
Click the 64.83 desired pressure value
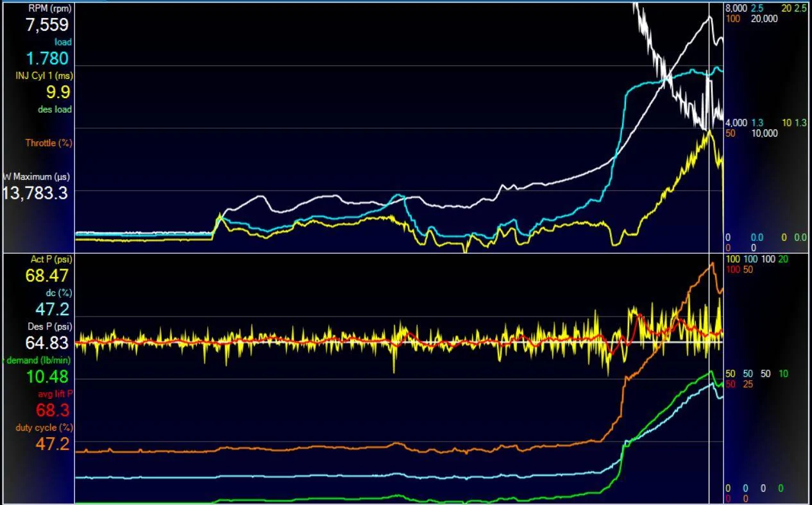click(47, 344)
